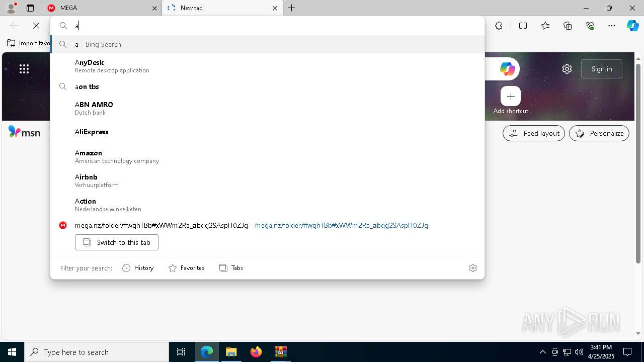The height and width of the screenshot is (362, 644).
Task: Stop loading the page
Action: tap(36, 26)
